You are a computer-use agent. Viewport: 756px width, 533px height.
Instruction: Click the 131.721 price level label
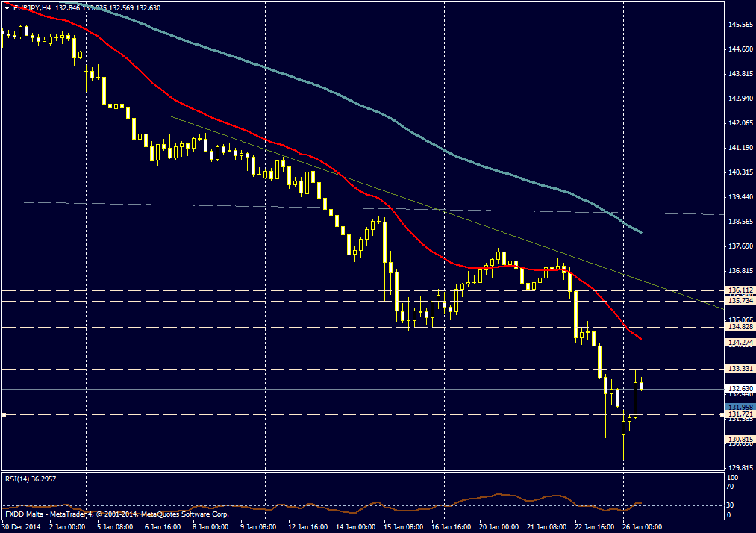pos(738,414)
